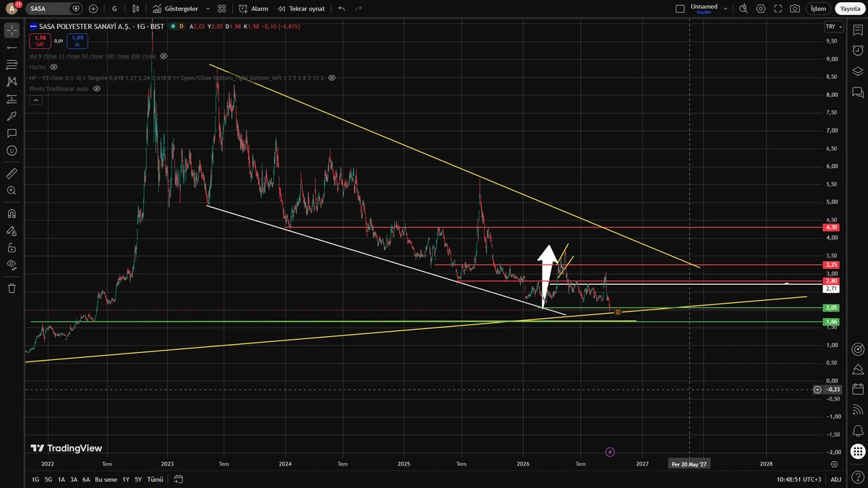Collapse the indicator legend chevron
The height and width of the screenshot is (488, 868).
pos(35,100)
